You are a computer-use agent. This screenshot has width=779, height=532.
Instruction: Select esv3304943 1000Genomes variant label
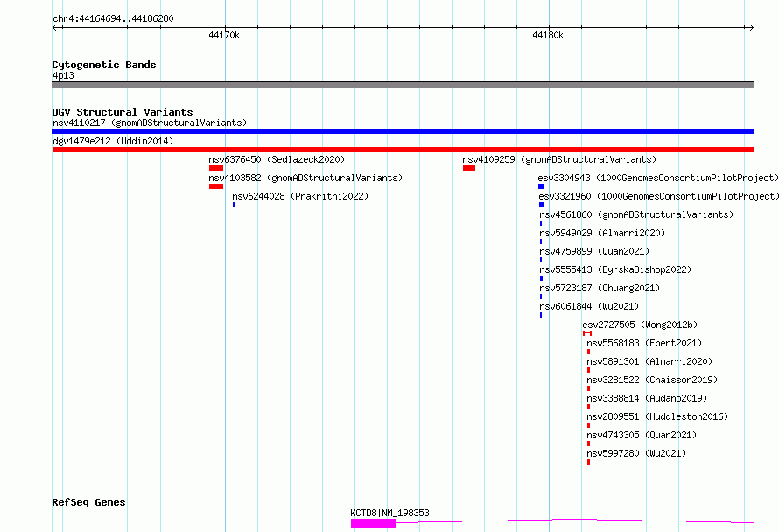click(658, 178)
